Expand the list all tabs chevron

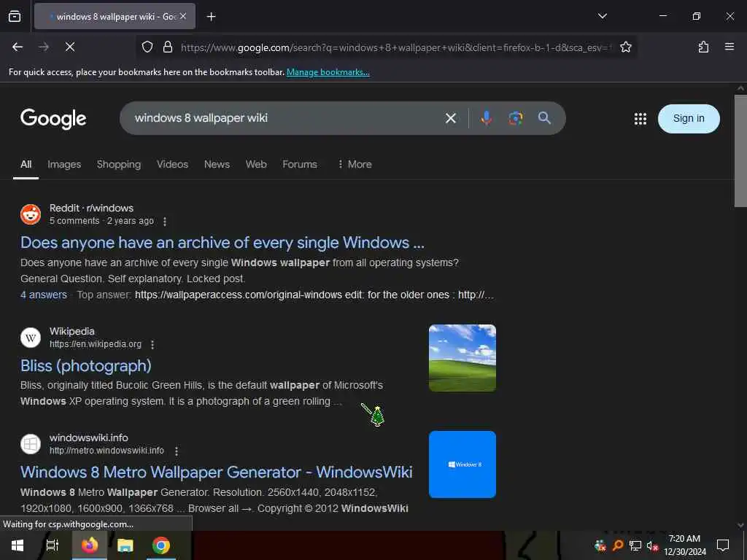pos(602,16)
